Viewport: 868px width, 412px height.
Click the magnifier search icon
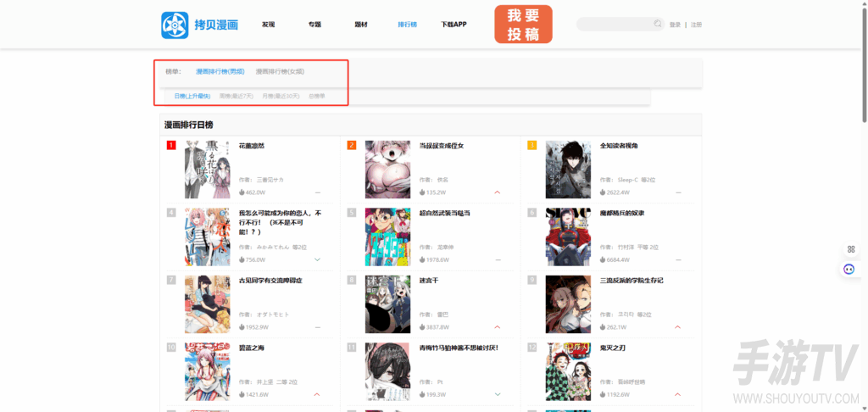pos(657,24)
